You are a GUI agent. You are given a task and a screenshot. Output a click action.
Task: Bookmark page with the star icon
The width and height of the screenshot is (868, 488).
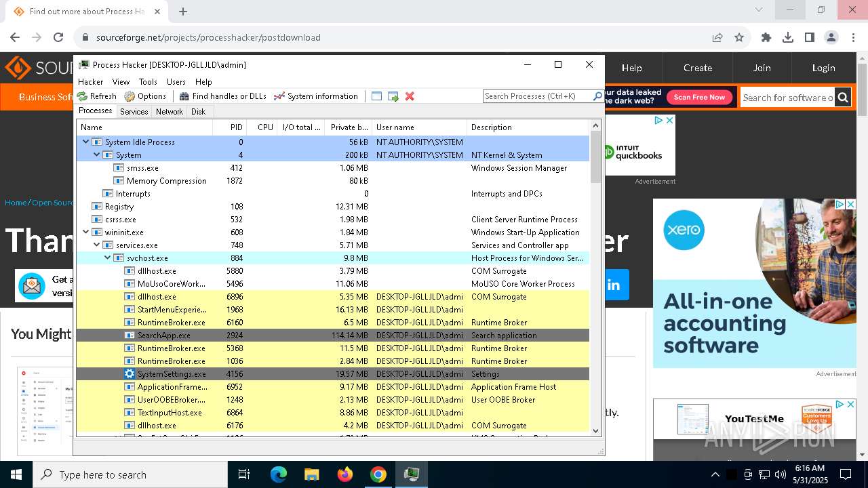(739, 37)
